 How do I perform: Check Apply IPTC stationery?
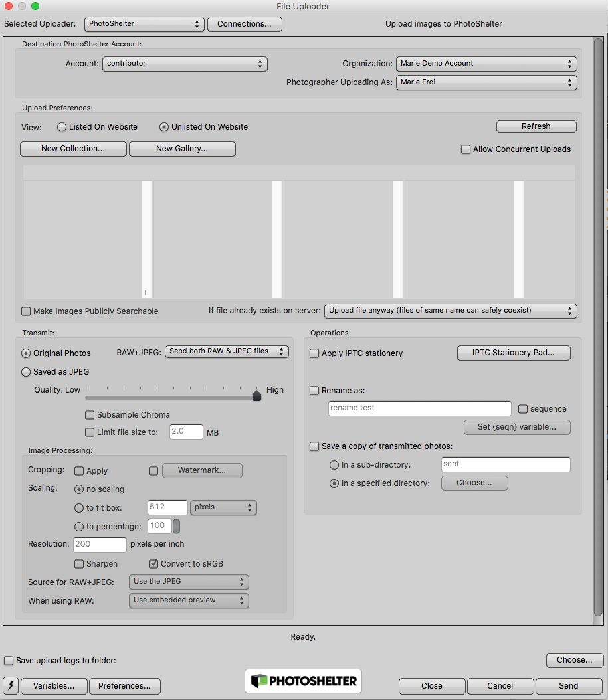(314, 353)
